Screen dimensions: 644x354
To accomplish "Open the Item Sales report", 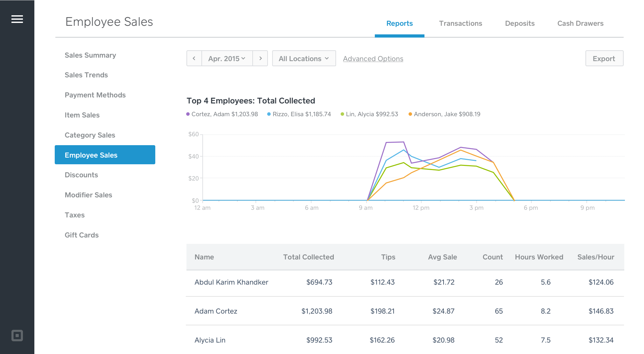I will (x=82, y=115).
